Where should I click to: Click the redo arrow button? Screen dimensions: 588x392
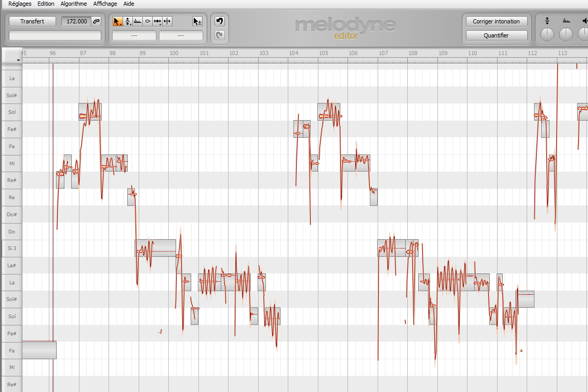coord(219,35)
